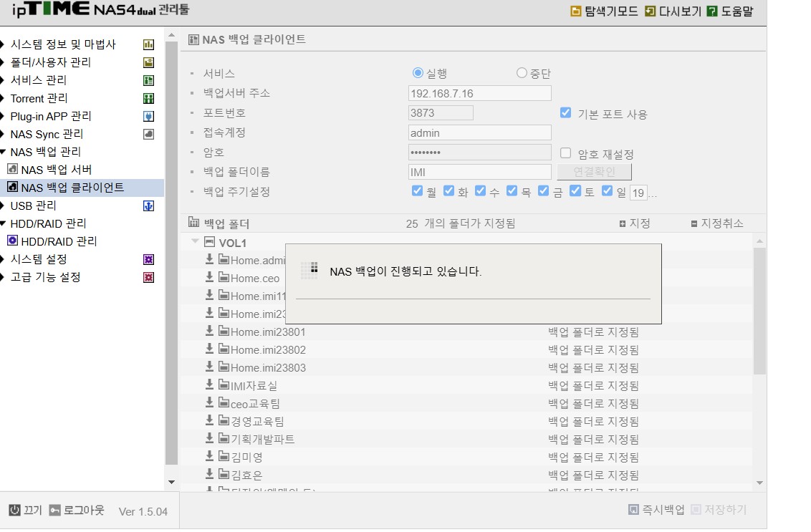
Task: Click the HDD/RAID 관리 sub-item icon
Action: click(12, 241)
